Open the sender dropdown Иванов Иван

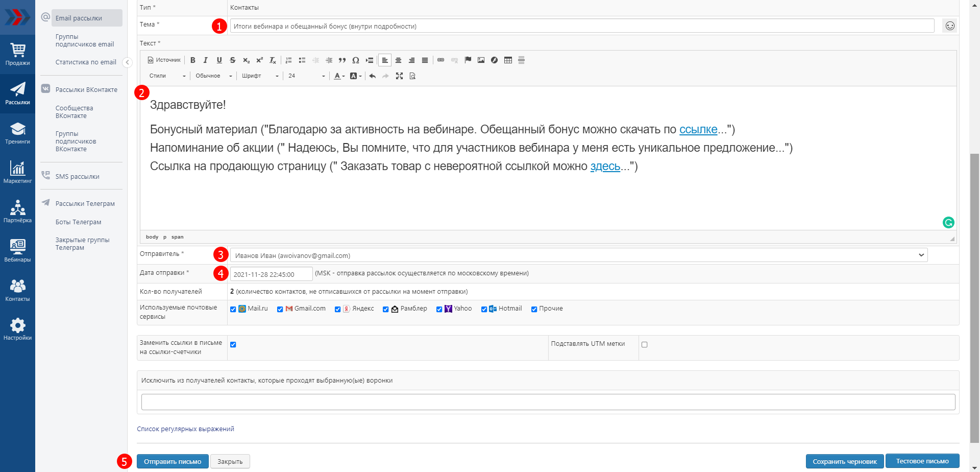(x=578, y=255)
